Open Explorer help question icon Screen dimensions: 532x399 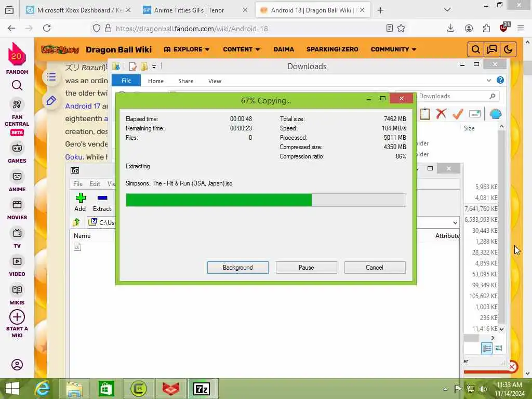tap(500, 81)
